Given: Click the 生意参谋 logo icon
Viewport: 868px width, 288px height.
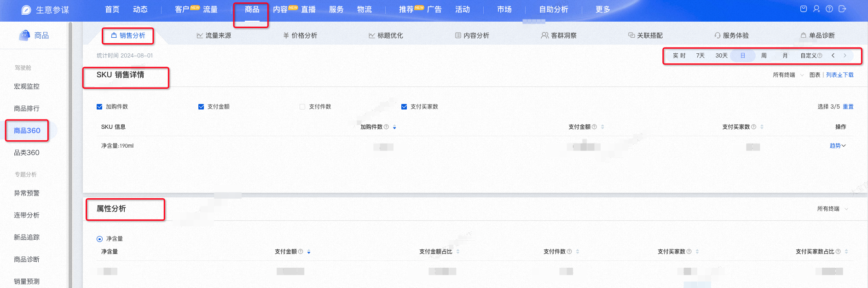Looking at the screenshot, I should (27, 10).
